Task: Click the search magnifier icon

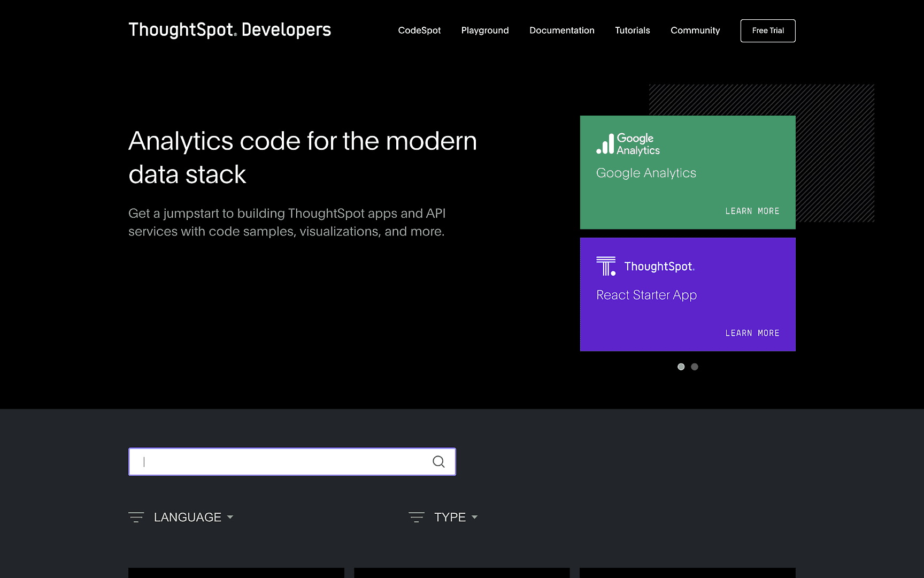Action: click(x=438, y=461)
